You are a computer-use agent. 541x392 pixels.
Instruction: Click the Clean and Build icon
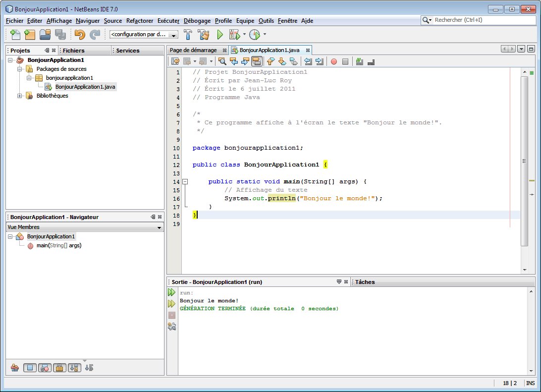203,34
